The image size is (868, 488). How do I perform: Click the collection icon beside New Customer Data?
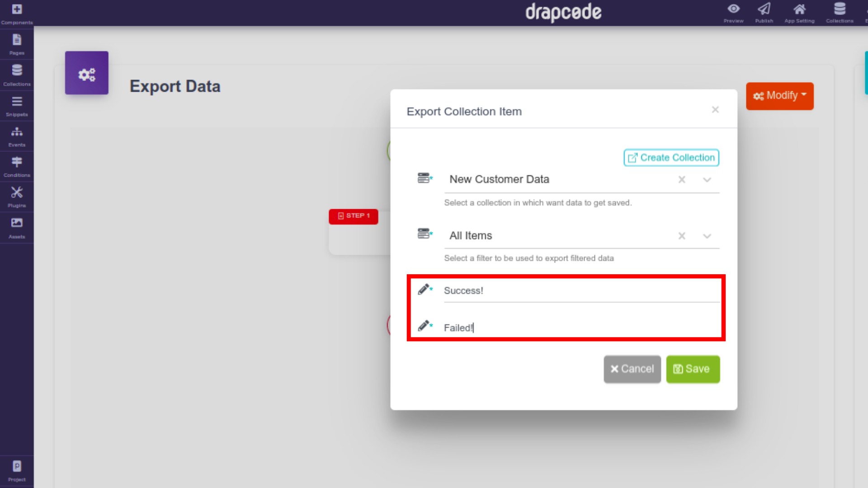(425, 178)
